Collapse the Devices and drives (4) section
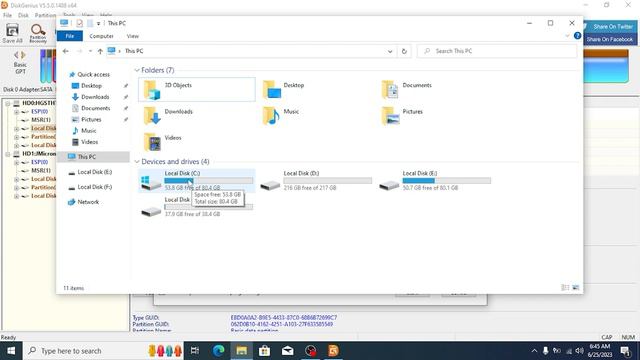This screenshot has width=640, height=360. 137,162
